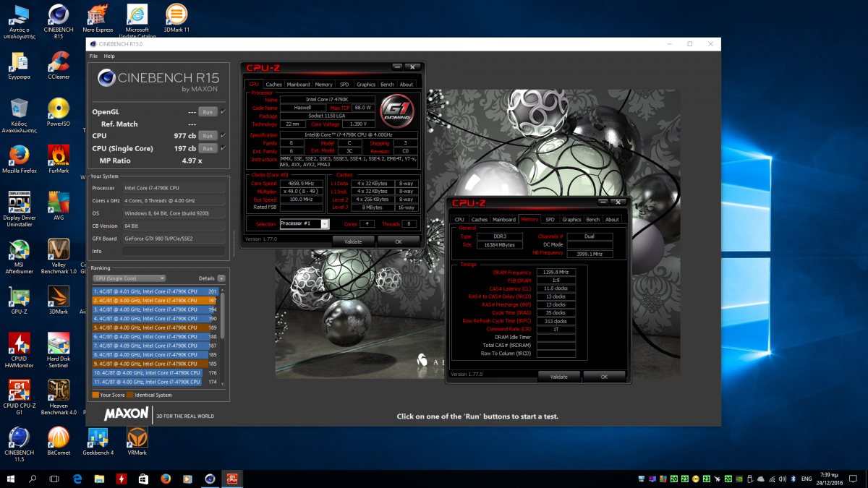Image resolution: width=868 pixels, height=488 pixels.
Task: Launch CINEBENCH 11.5 desktop shortcut
Action: pyautogui.click(x=19, y=445)
